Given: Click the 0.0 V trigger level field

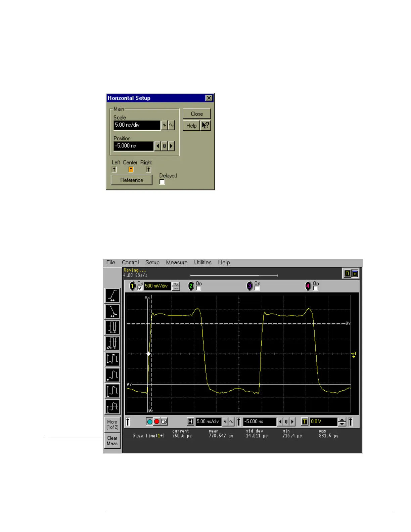Looking at the screenshot, I should click(324, 422).
